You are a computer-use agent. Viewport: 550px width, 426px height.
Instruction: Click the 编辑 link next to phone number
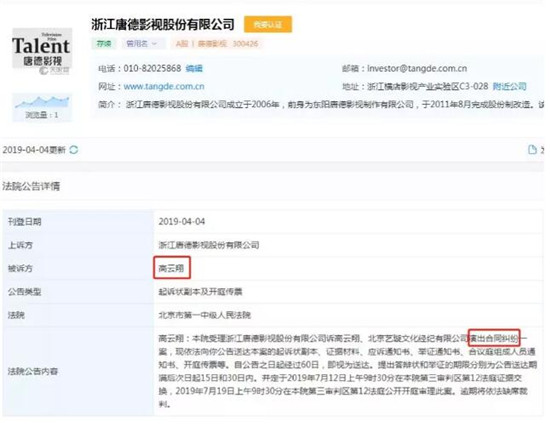pyautogui.click(x=194, y=68)
